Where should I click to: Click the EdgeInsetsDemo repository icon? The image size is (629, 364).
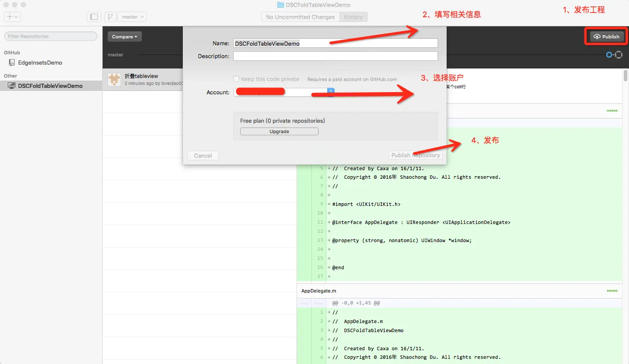pyautogui.click(x=12, y=62)
